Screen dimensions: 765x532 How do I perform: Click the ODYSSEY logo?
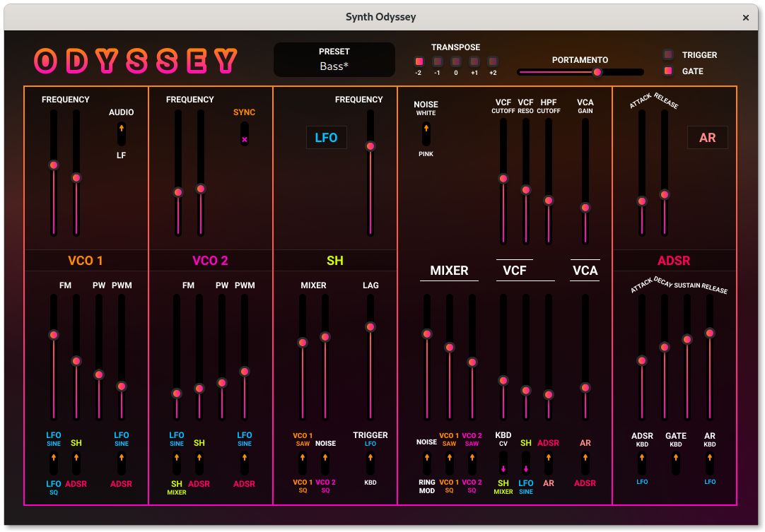136,61
